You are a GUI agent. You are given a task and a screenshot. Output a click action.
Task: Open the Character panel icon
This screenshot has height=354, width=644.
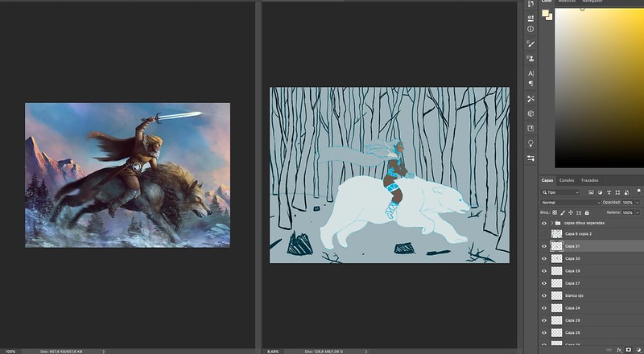530,73
